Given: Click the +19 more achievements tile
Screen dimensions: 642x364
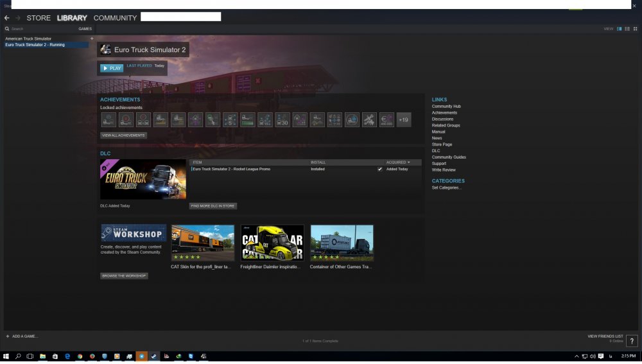Looking at the screenshot, I should coord(403,120).
